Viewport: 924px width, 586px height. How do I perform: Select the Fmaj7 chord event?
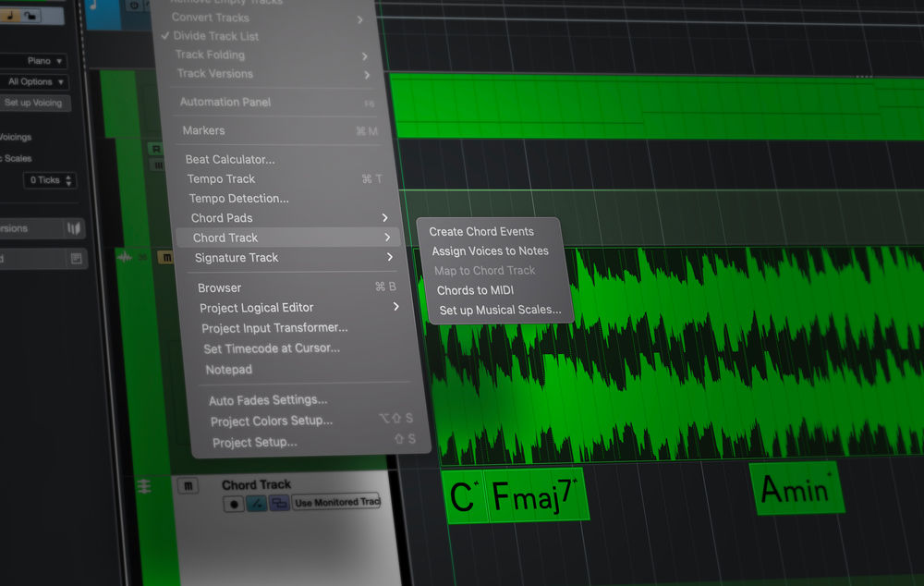[x=535, y=494]
